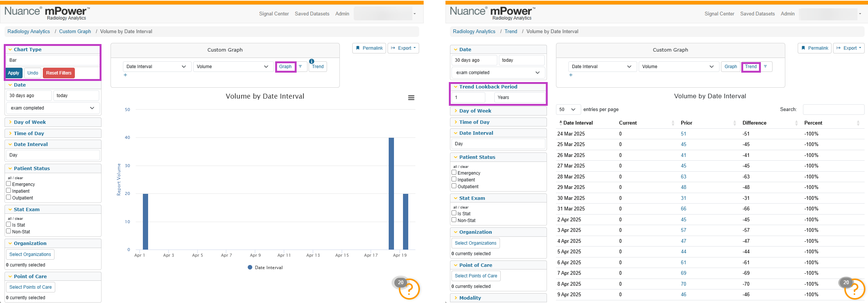Screen dimensions: 868x303
Task: Check the Non-Stat box in left window
Action: pos(8,231)
